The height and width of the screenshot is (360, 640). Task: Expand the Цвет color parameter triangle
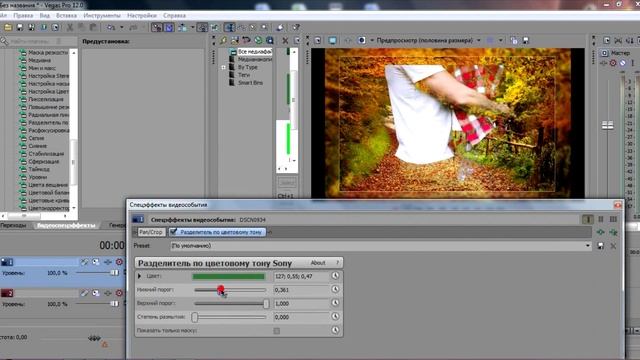click(140, 276)
